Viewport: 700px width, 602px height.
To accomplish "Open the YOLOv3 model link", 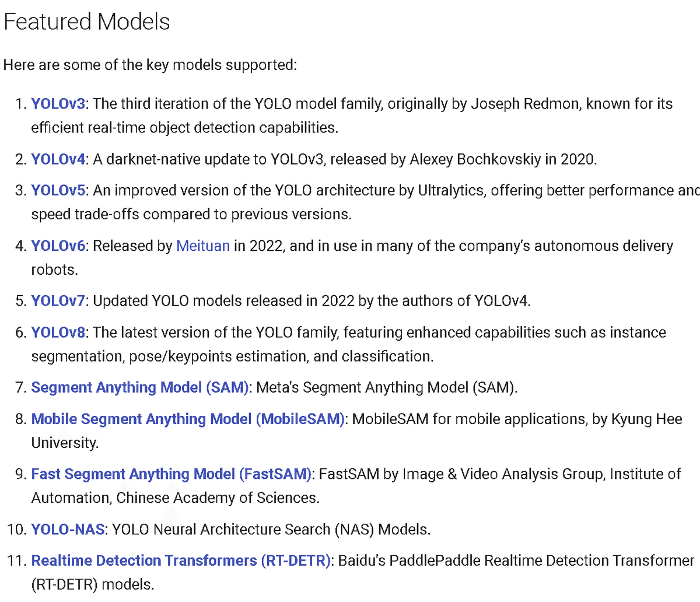I will [x=58, y=104].
